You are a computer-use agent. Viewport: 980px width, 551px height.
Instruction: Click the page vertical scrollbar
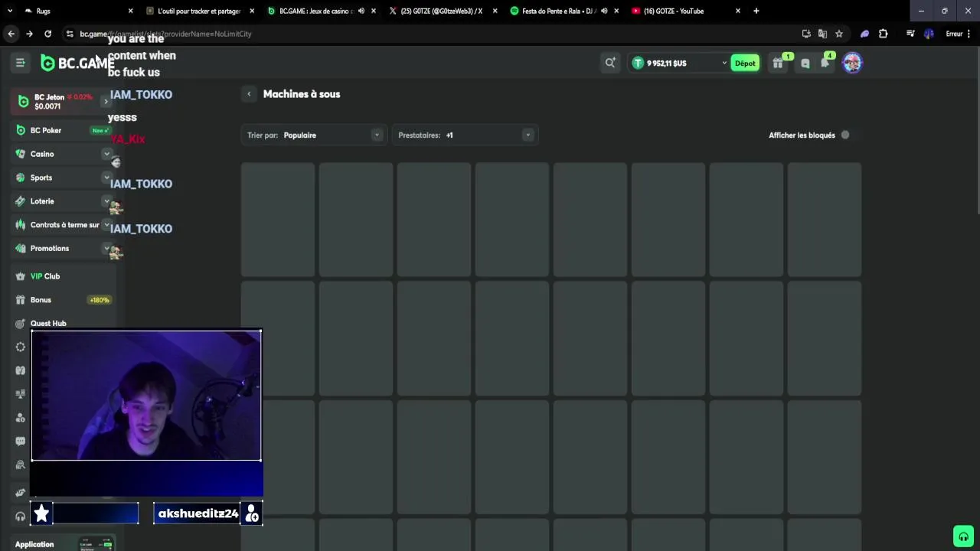tap(977, 130)
